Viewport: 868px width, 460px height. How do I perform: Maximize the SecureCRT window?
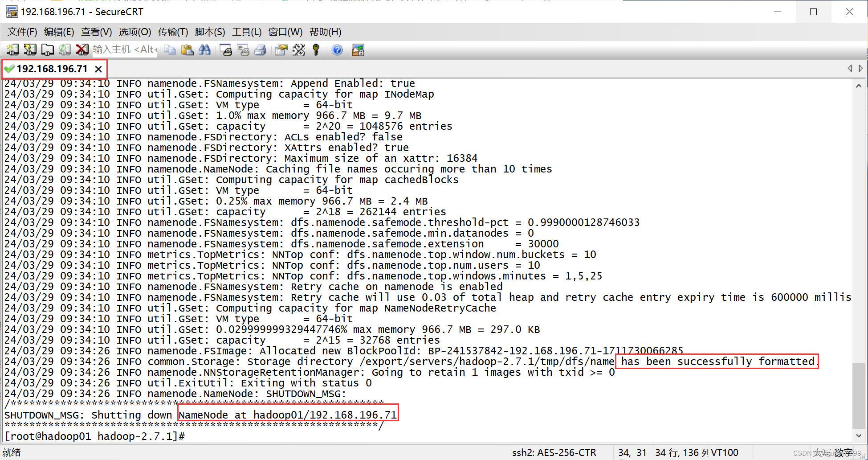click(813, 12)
